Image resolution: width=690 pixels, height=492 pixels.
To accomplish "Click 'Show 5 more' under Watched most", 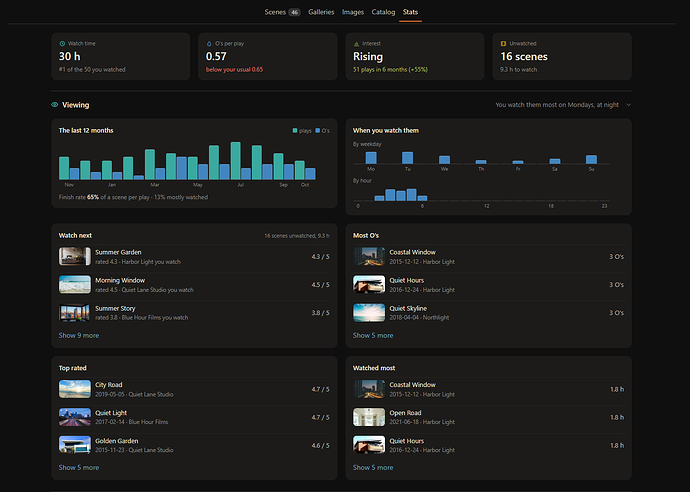I will [373, 467].
